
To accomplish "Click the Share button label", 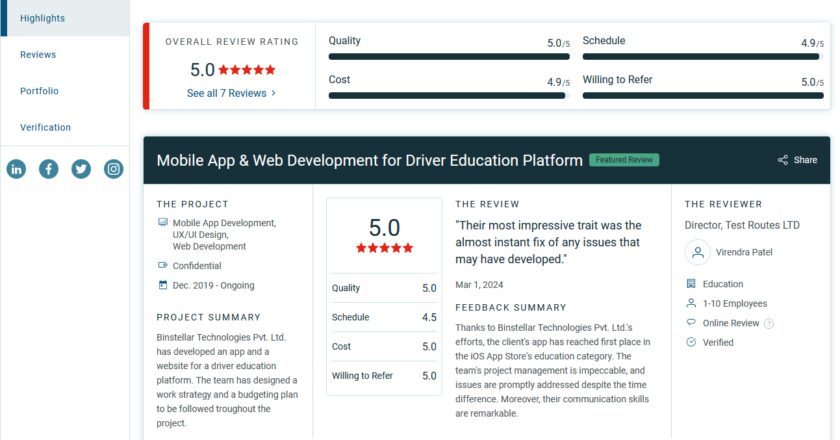I will click(x=805, y=160).
